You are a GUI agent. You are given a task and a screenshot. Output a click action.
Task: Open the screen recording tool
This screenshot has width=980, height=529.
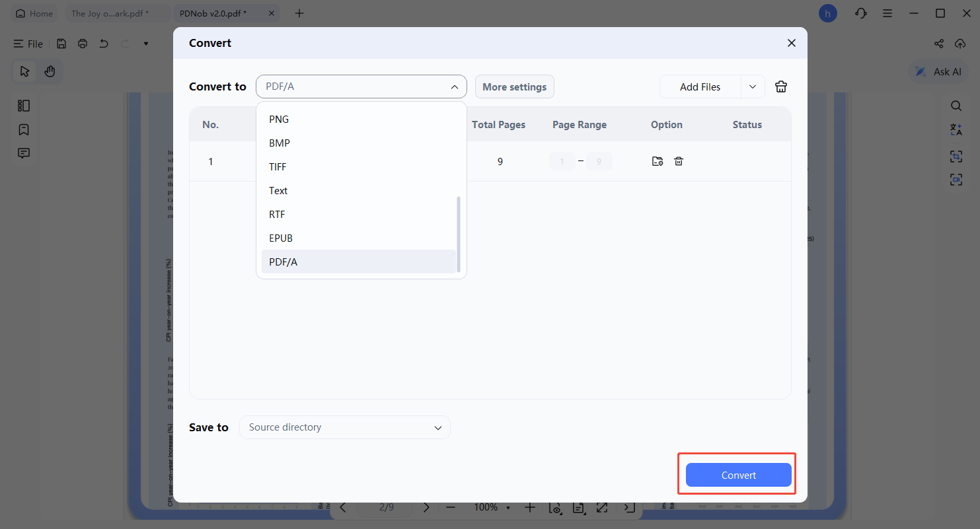956,179
